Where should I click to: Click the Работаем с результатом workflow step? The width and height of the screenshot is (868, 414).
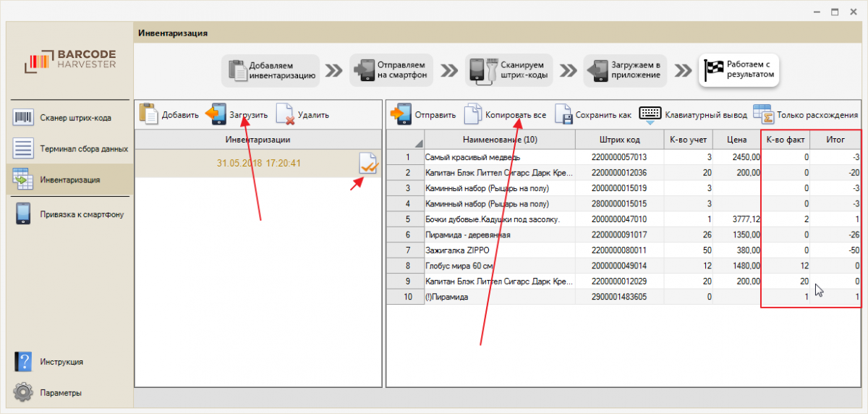(738, 70)
